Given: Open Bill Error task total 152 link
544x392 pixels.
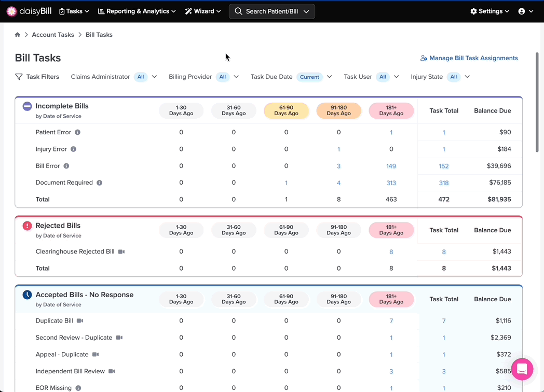Looking at the screenshot, I should [x=444, y=166].
